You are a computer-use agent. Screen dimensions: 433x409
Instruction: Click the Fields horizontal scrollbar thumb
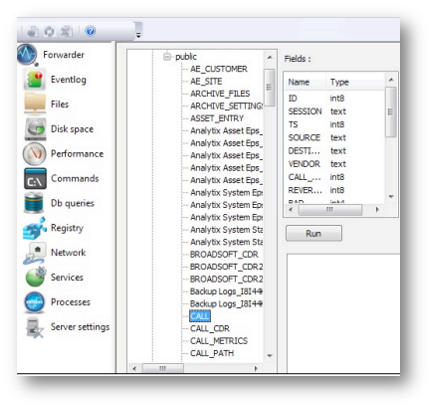pyautogui.click(x=330, y=210)
